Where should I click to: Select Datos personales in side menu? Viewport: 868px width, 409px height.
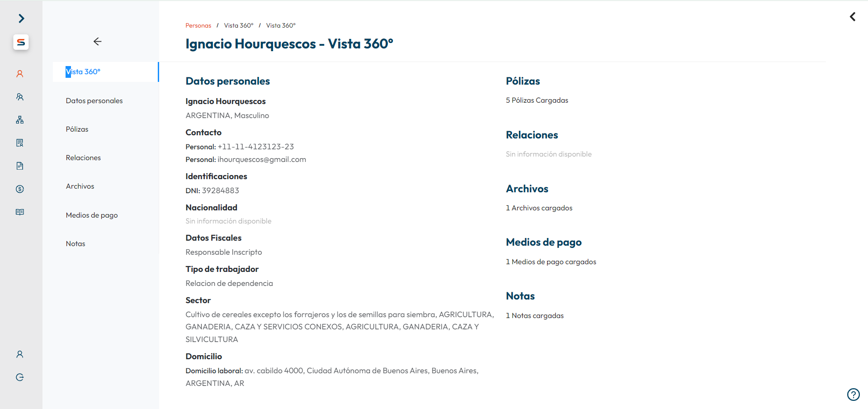(x=94, y=101)
